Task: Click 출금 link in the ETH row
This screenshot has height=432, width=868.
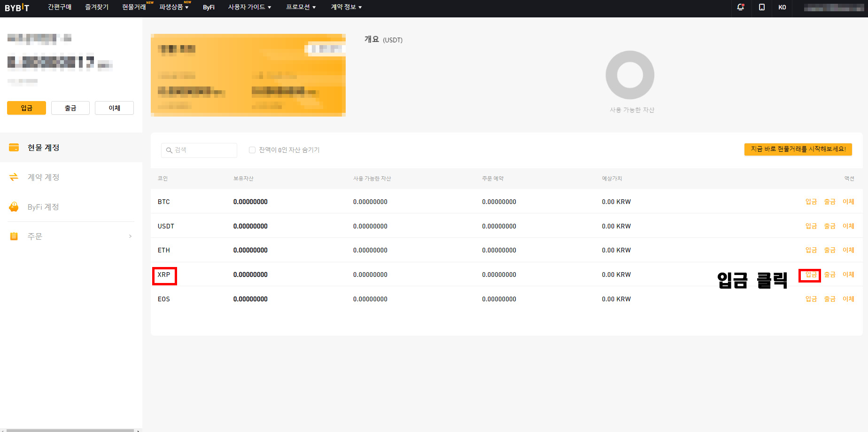Action: click(829, 251)
